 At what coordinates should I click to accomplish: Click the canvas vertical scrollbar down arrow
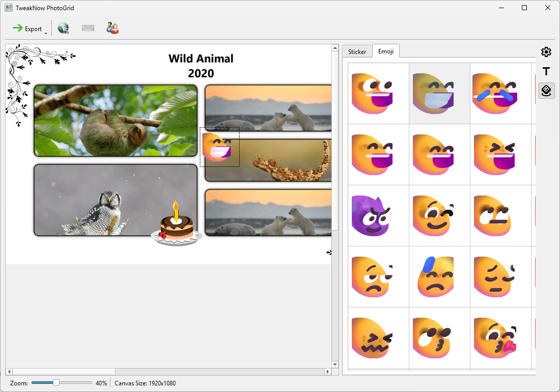[335, 365]
